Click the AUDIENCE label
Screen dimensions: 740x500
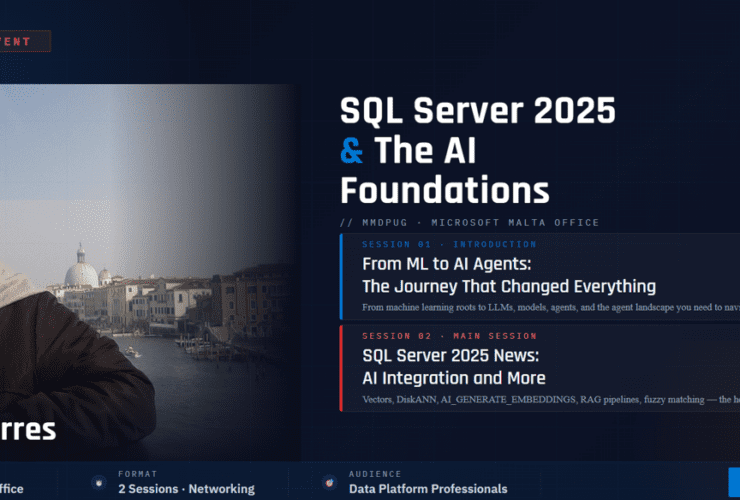[375, 474]
